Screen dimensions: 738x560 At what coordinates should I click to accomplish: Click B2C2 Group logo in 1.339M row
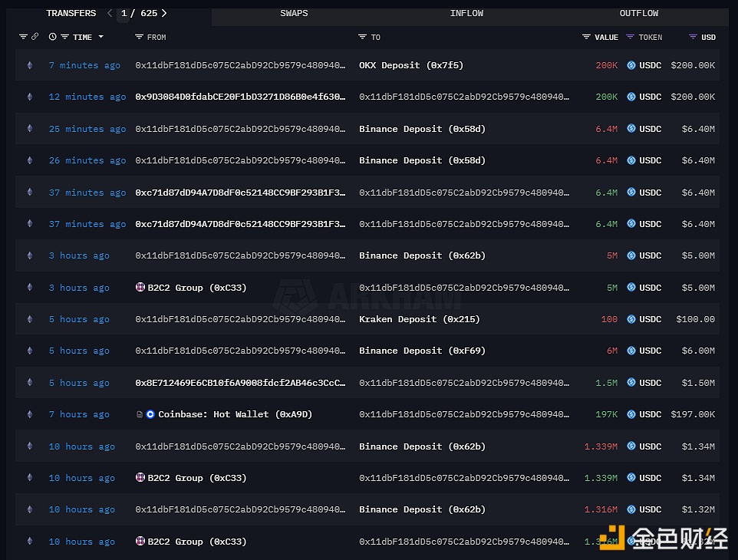[x=140, y=477]
